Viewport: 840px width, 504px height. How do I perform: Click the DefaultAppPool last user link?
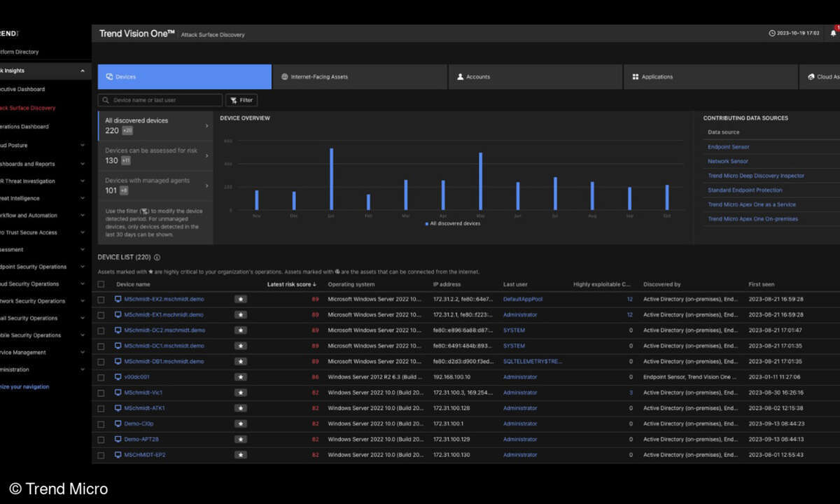tap(523, 299)
